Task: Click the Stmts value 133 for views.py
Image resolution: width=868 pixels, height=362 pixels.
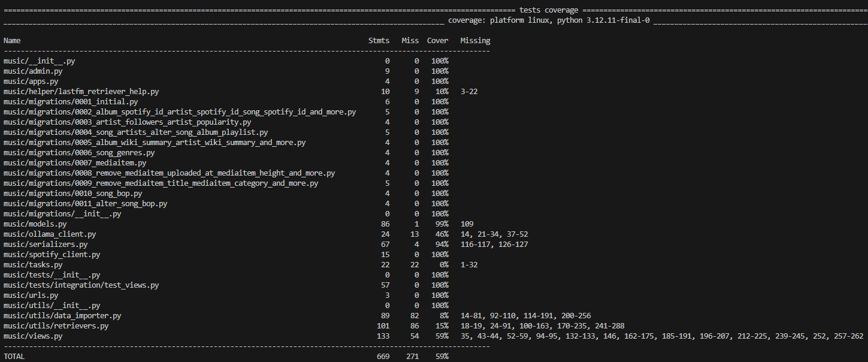Action: [382, 336]
